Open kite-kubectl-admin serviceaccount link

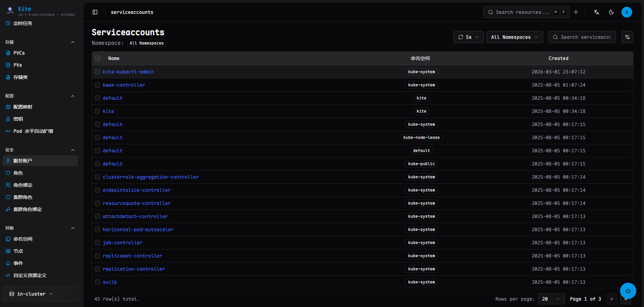(128, 72)
